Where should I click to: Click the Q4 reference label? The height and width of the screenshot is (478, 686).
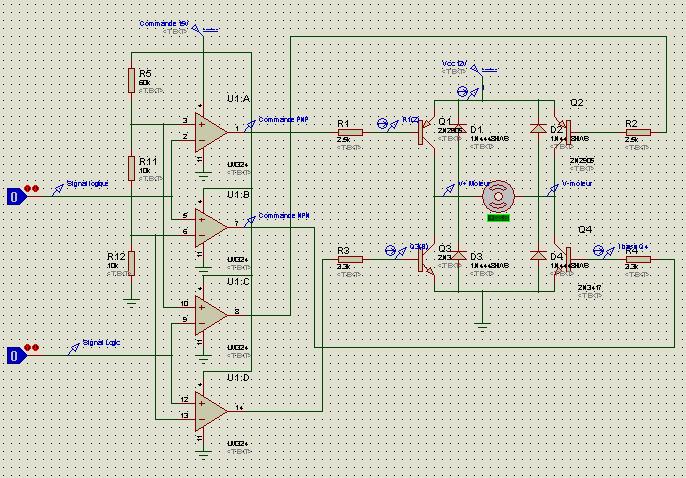(585, 230)
